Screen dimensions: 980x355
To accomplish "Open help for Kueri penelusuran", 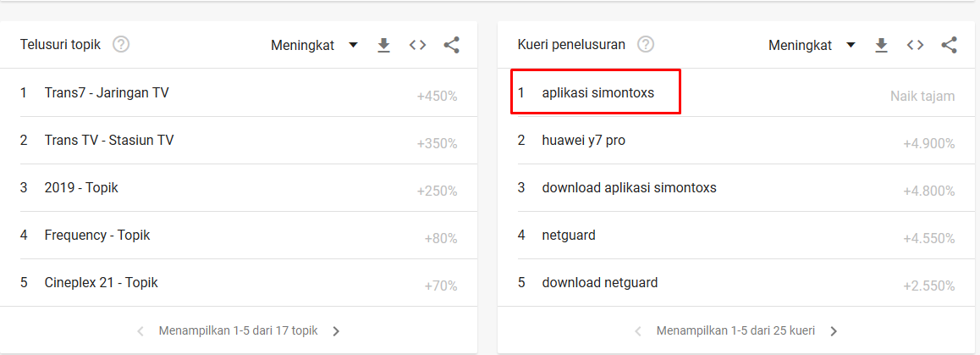I will pyautogui.click(x=646, y=45).
